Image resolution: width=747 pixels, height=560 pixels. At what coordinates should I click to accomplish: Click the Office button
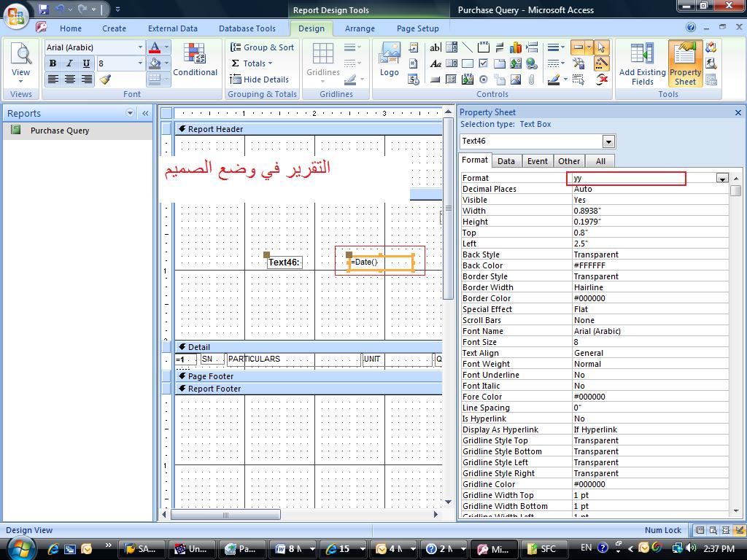point(16,16)
